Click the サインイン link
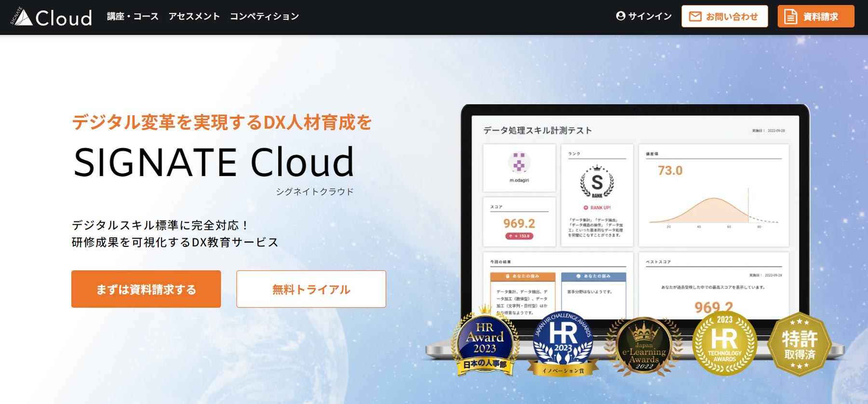 tap(644, 16)
